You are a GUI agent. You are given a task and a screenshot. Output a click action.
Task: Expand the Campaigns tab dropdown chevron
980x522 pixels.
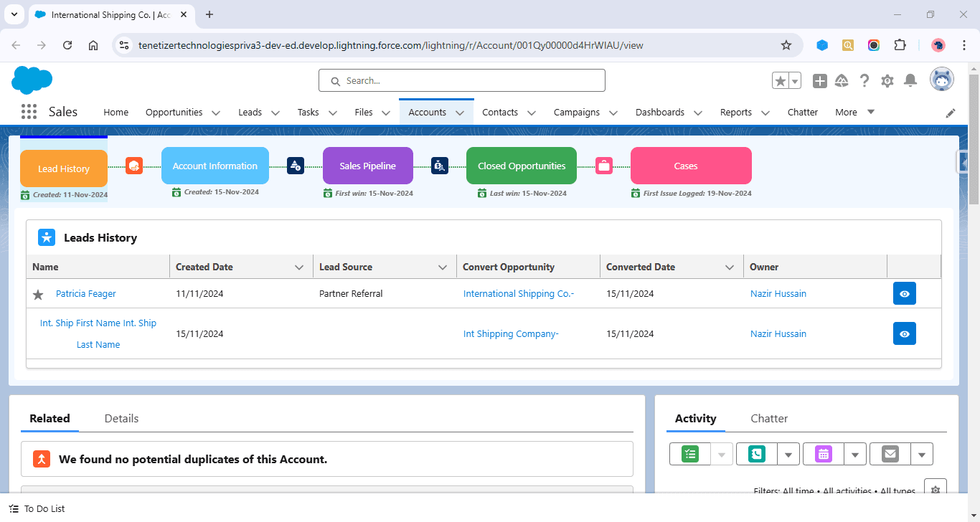613,113
